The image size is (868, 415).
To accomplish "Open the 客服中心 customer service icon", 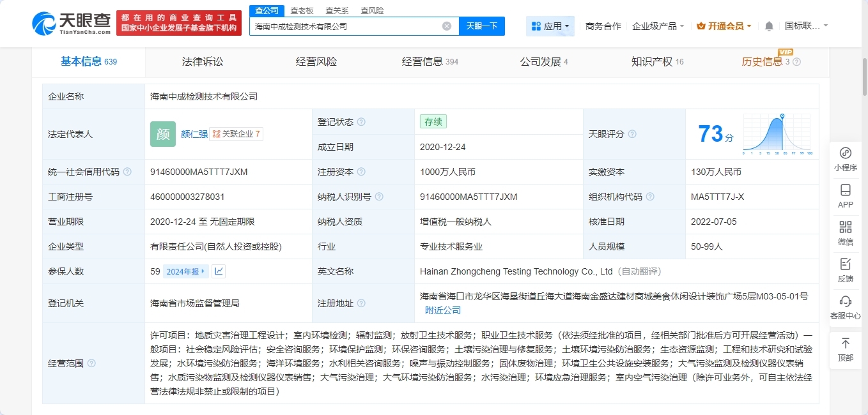I will click(x=845, y=301).
